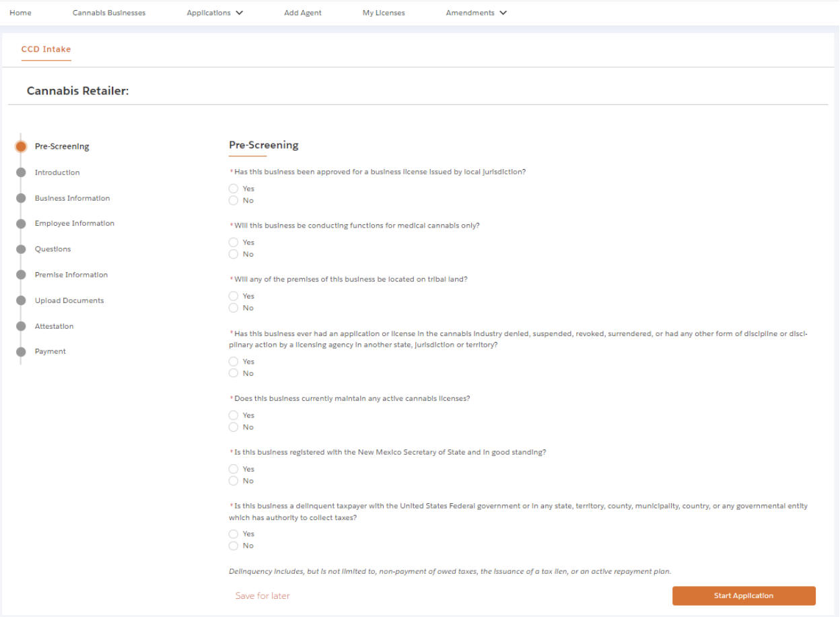Screen dimensions: 840x617
Task: Select No for local business license approval
Action: coord(234,201)
